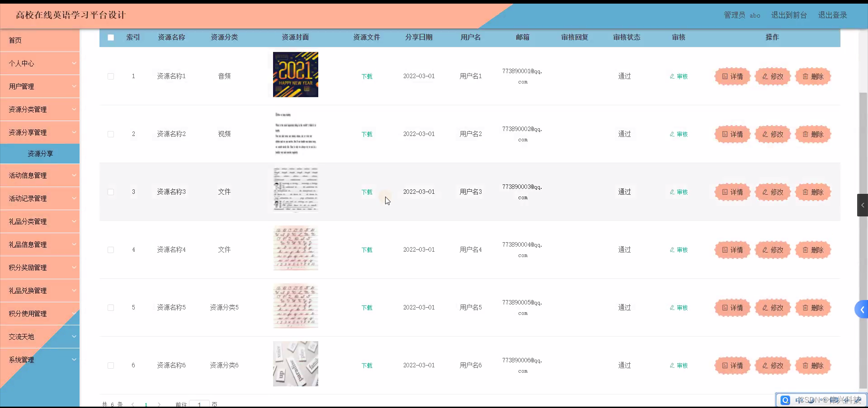Click the 修改 icon for 资源名称6
Viewport: 868px width, 408px height.
[773, 366]
